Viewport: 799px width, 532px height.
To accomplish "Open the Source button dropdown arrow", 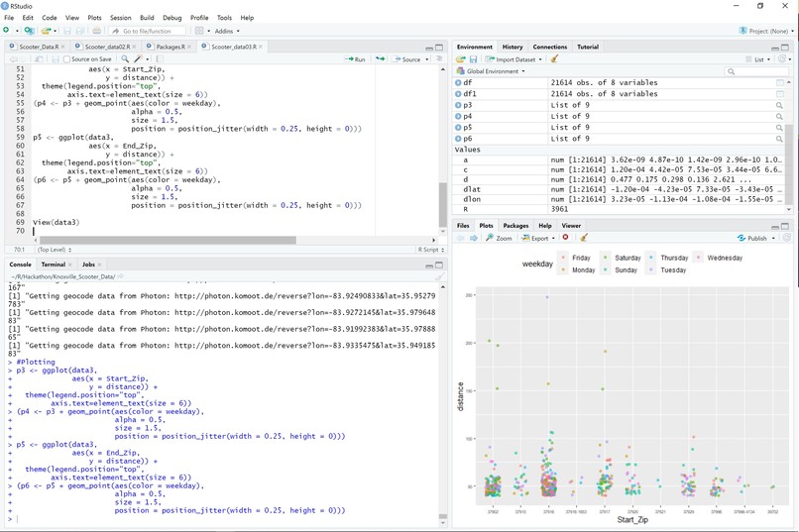I will click(x=427, y=59).
